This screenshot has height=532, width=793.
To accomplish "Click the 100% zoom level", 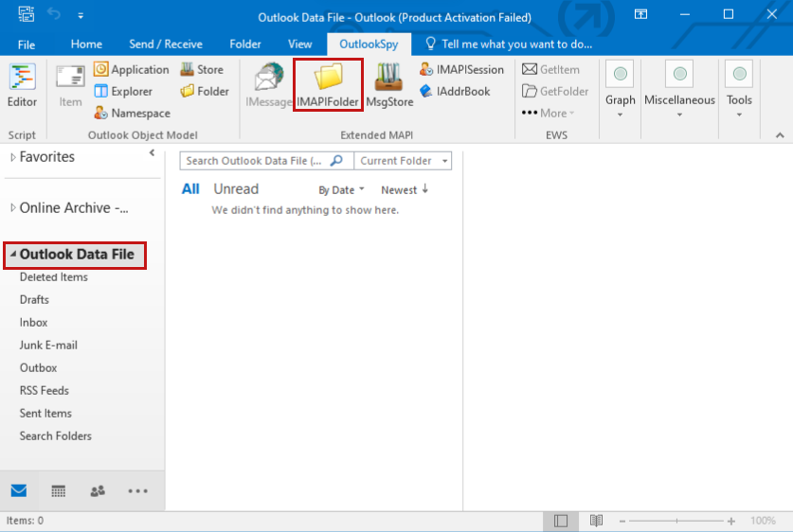I will pos(763,521).
